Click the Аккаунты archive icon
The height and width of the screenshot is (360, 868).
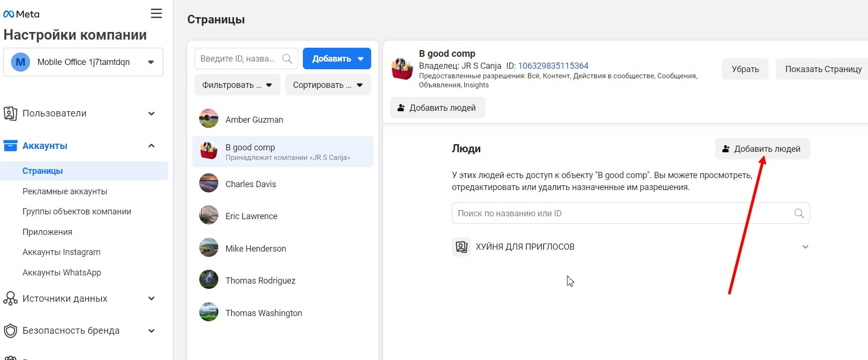coord(11,146)
